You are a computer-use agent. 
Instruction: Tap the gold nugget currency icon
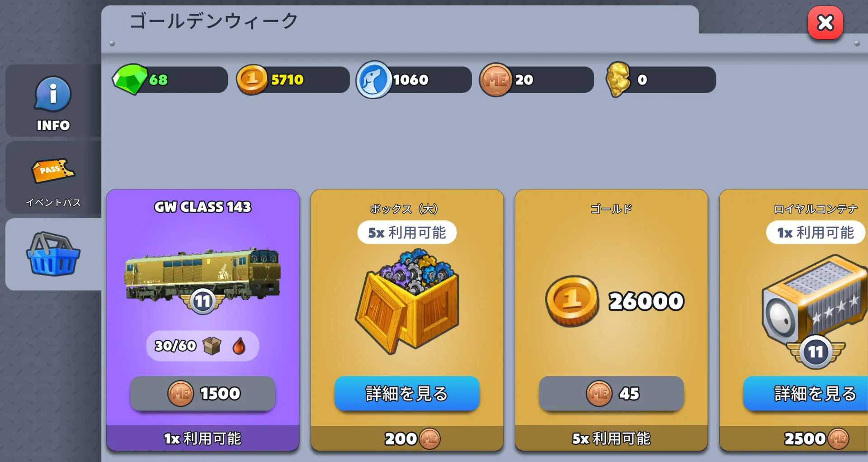click(x=618, y=79)
